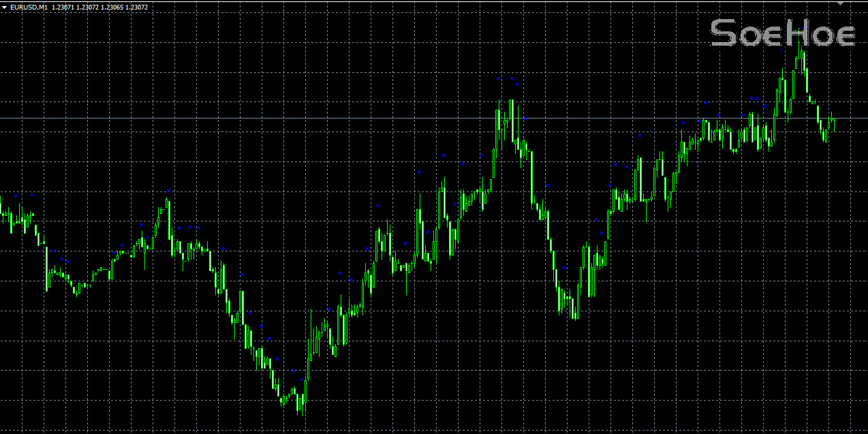Click the SoeHoe watermark logo

tap(782, 33)
